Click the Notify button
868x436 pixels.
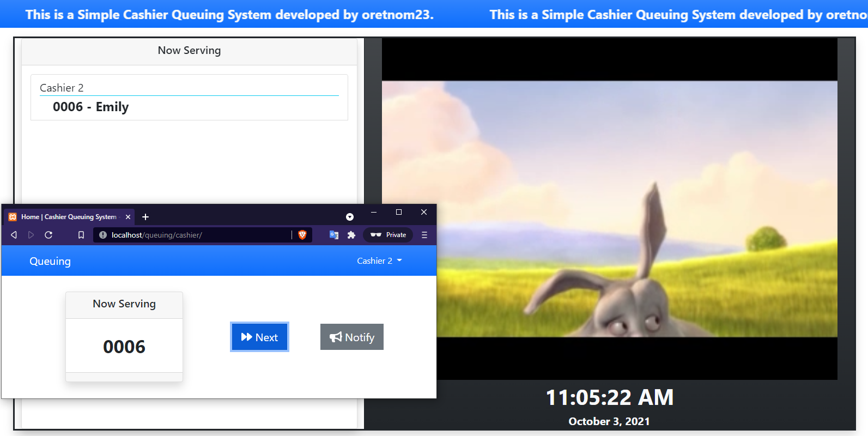point(352,337)
